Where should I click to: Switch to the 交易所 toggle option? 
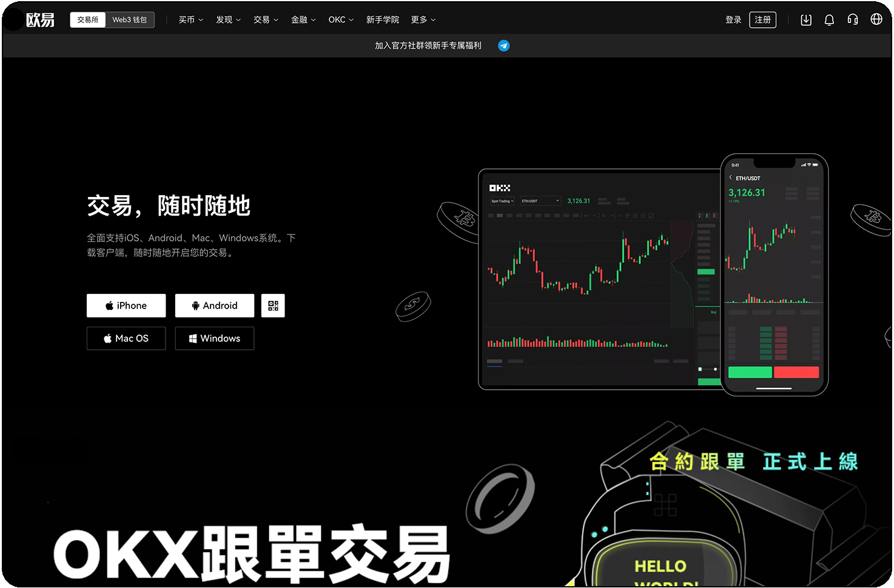pyautogui.click(x=88, y=20)
